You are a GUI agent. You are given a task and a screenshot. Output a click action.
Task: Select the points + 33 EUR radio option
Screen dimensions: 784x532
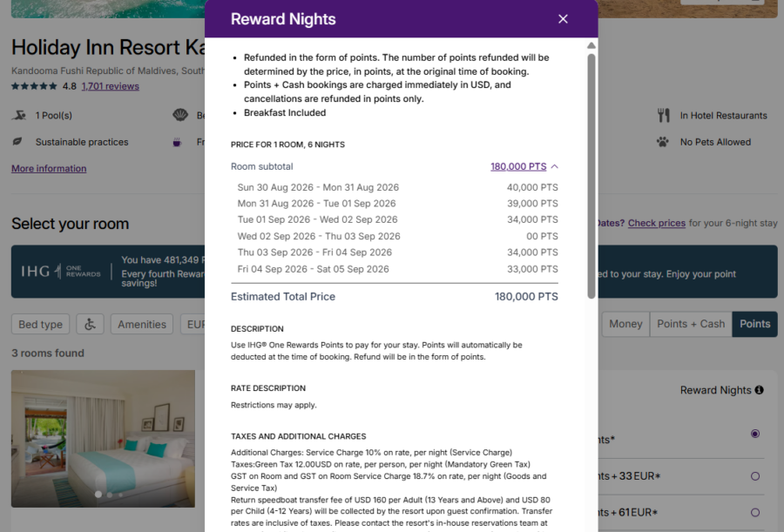755,476
